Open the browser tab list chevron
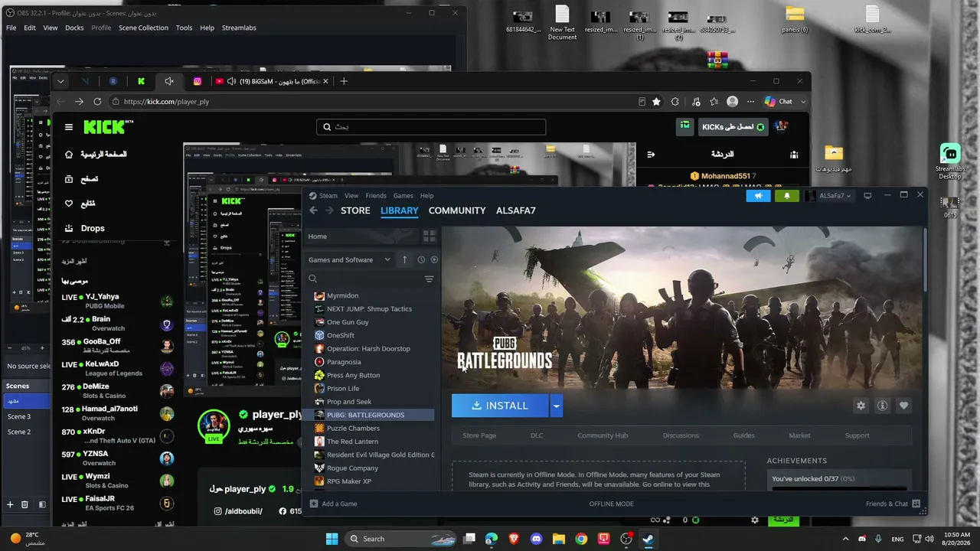 (60, 81)
